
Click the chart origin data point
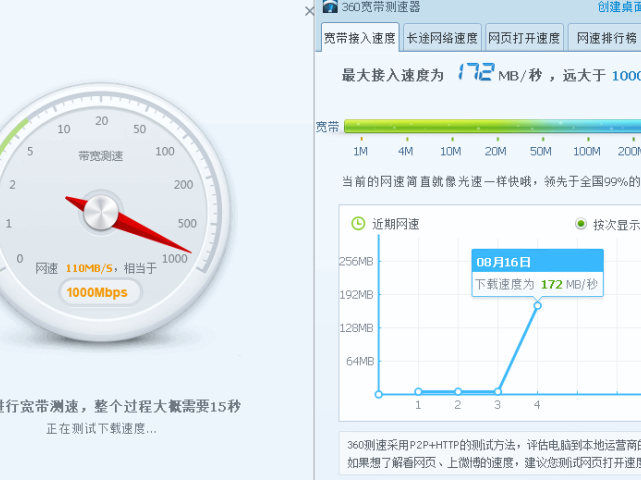[x=378, y=394]
